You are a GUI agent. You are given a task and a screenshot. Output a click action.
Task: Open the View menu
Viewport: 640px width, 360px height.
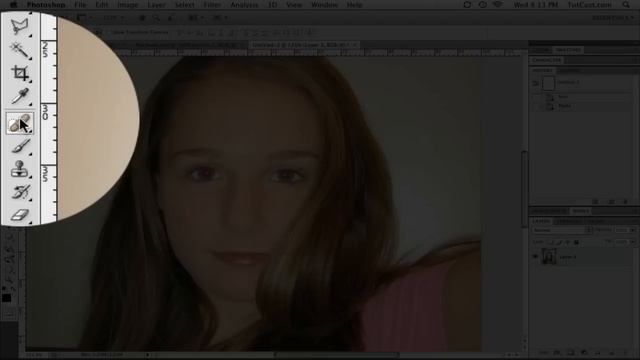coord(294,5)
